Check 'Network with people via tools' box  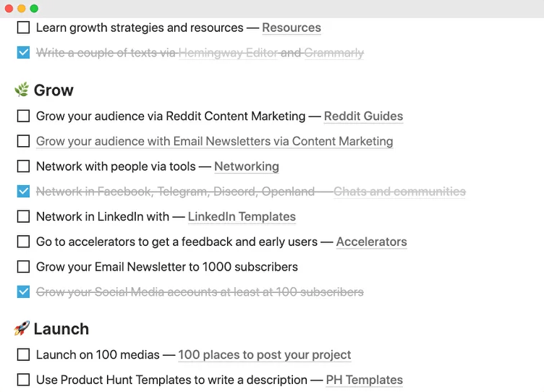click(23, 166)
